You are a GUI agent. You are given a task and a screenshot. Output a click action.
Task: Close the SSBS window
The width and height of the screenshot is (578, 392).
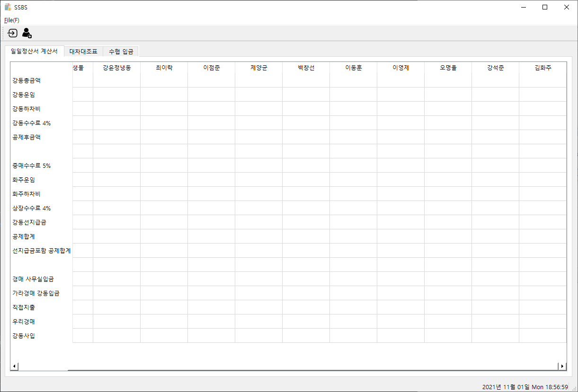pos(567,7)
